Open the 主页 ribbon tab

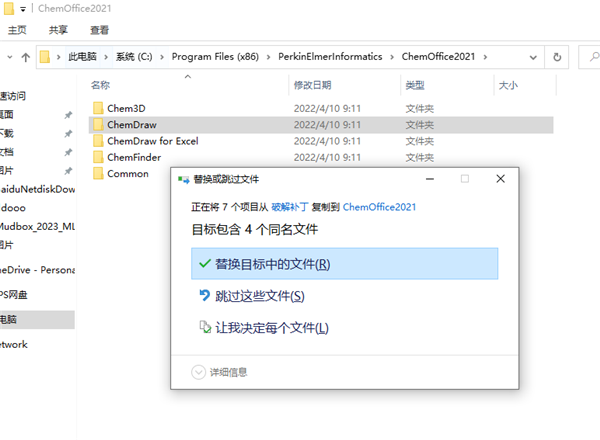(18, 31)
